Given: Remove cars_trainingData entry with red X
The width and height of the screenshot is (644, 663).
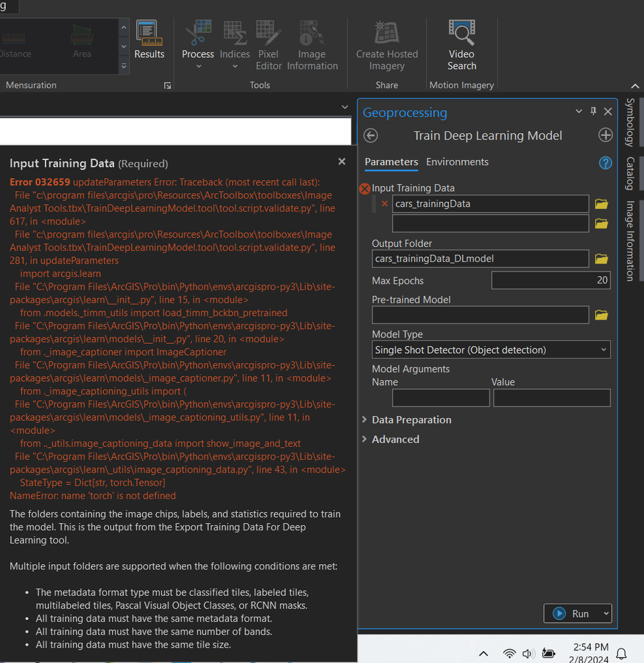Looking at the screenshot, I should 385,204.
